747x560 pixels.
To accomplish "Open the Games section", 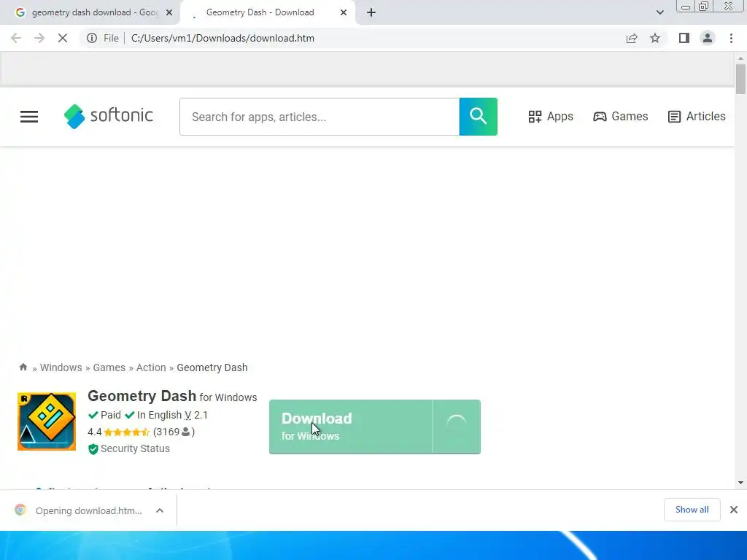I will [620, 117].
